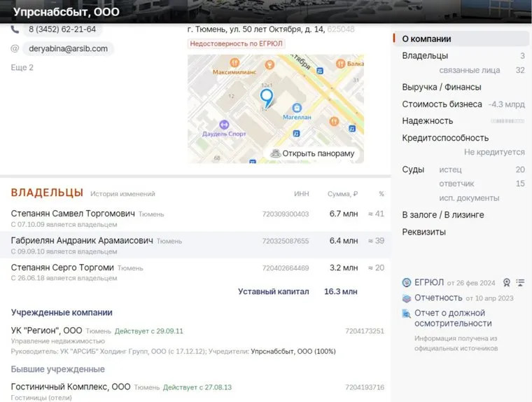Click the due diligence report icon

(407, 313)
